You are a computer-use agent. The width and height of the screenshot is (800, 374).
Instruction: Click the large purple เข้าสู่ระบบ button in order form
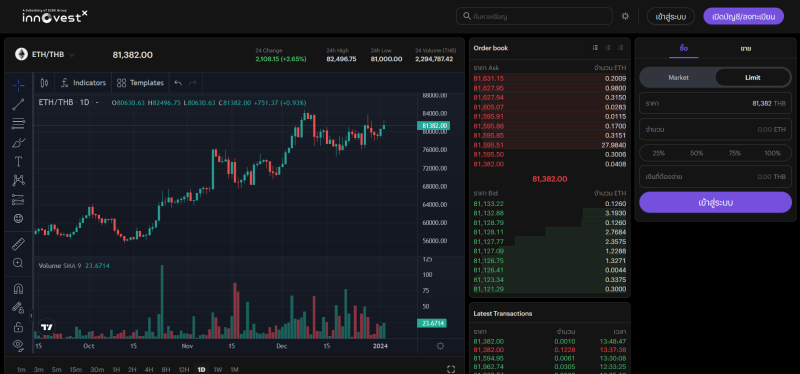coord(715,203)
